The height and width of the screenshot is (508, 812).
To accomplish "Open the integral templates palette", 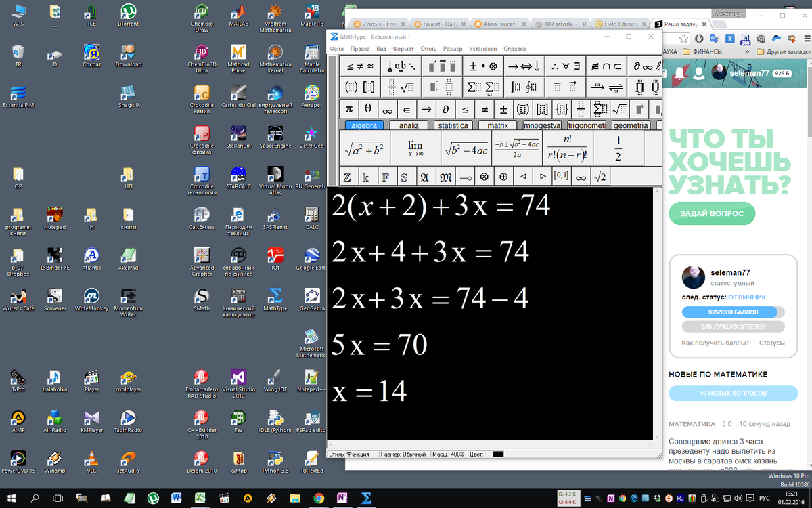I will coord(524,87).
